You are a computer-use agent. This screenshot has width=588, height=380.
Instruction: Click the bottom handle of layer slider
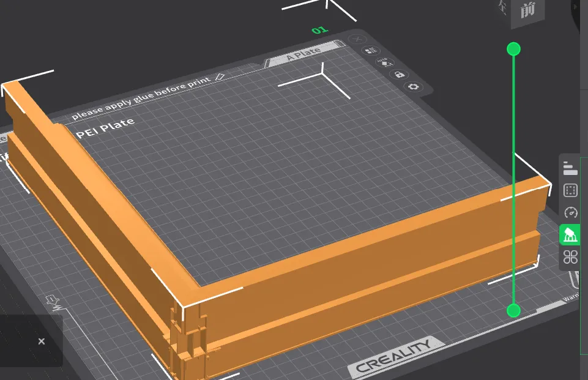(513, 311)
